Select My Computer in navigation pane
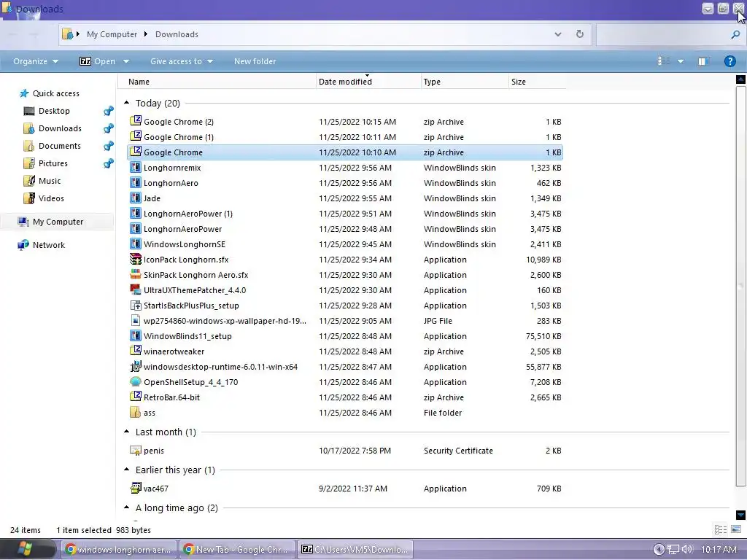747x560 pixels. click(x=58, y=222)
